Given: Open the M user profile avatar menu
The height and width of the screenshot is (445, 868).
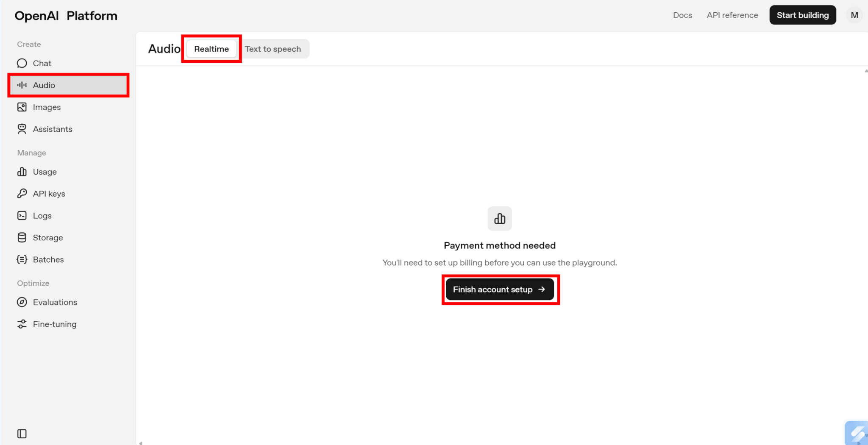Looking at the screenshot, I should 854,15.
